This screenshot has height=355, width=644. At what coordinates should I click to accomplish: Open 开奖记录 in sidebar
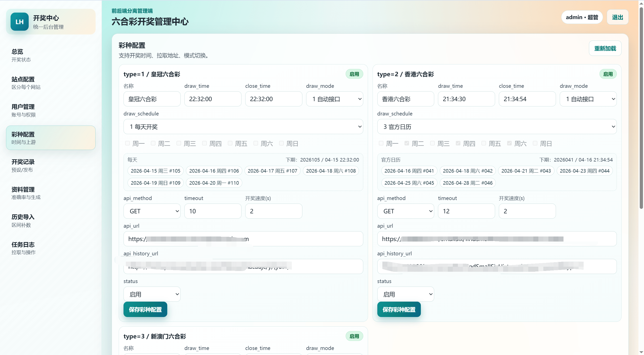point(51,166)
